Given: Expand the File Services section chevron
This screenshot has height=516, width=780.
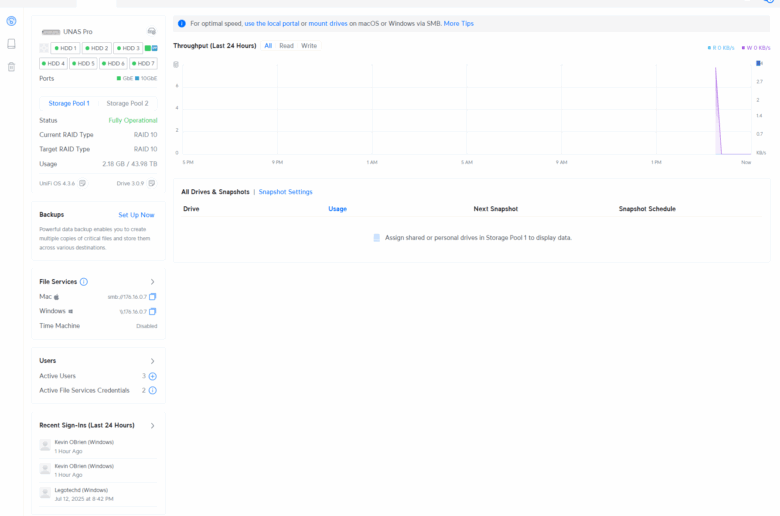Looking at the screenshot, I should point(152,282).
